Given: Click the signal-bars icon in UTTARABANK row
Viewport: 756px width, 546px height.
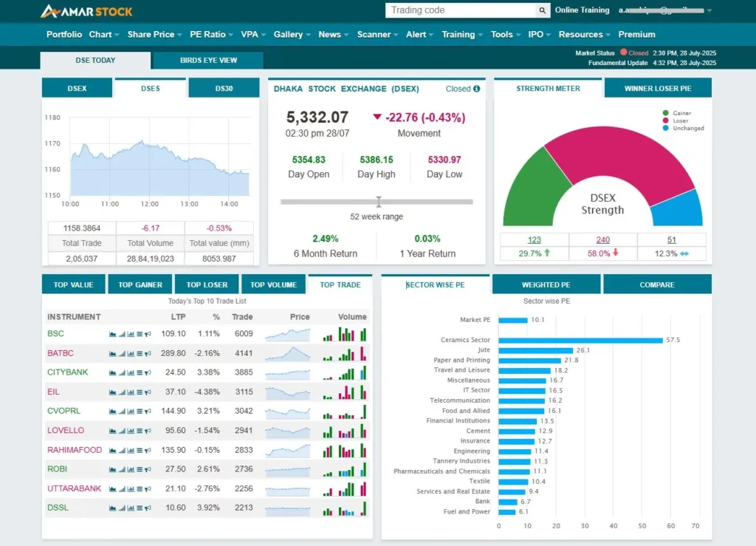Looking at the screenshot, I should tap(122, 489).
